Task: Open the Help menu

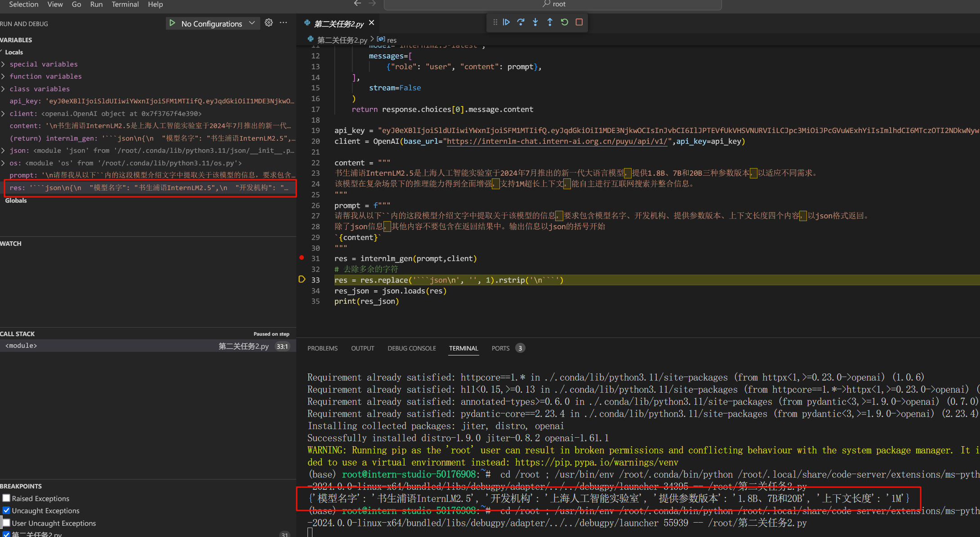Action: tap(156, 4)
